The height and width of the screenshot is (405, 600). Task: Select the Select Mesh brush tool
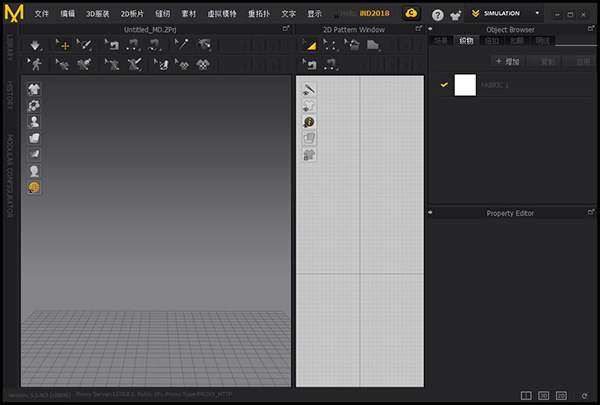pyautogui.click(x=84, y=46)
